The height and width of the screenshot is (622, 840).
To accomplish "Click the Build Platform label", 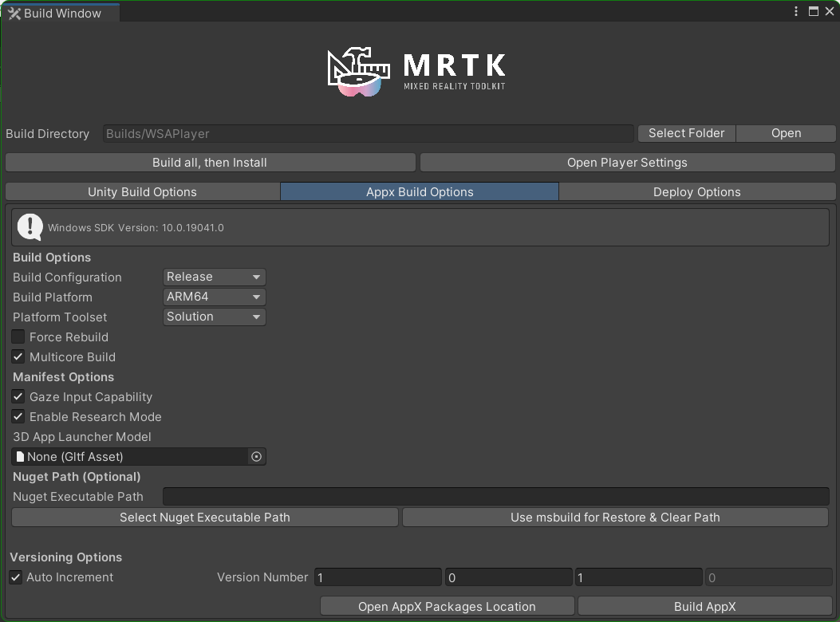I will click(53, 297).
